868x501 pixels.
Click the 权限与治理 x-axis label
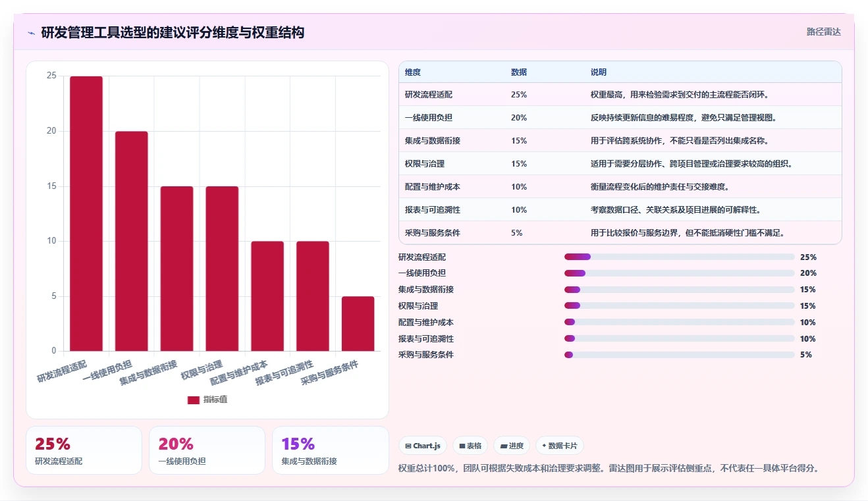click(x=202, y=370)
